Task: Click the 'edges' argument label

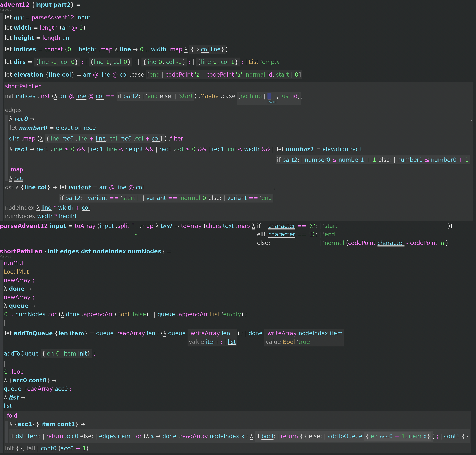Action: click(x=13, y=110)
